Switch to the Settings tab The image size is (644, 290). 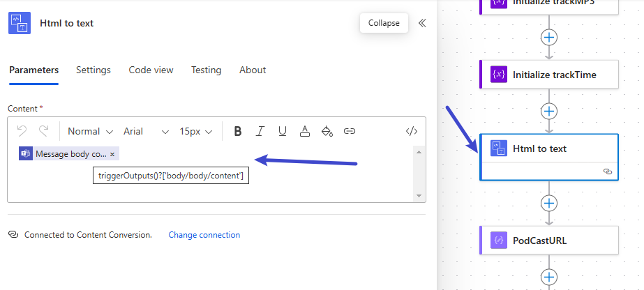[x=93, y=70]
